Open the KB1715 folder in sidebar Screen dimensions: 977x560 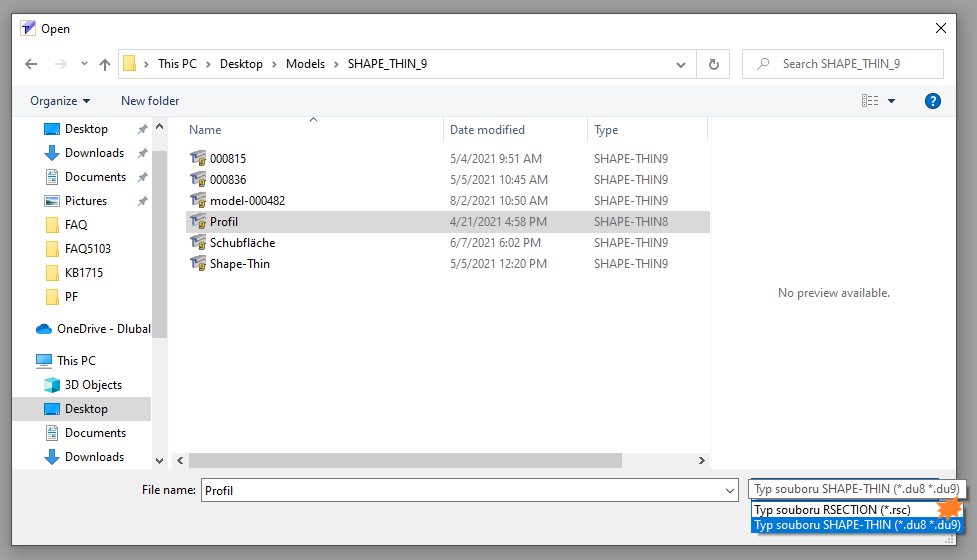click(x=83, y=273)
